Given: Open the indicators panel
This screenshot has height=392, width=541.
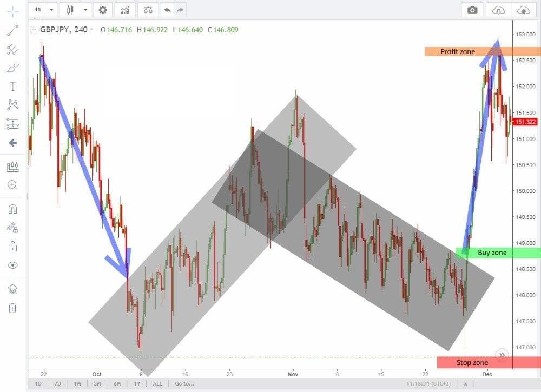Looking at the screenshot, I should [125, 10].
